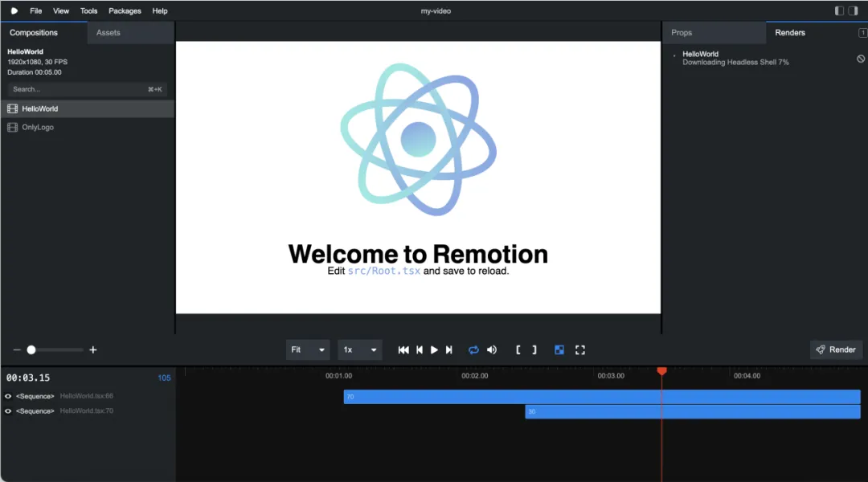Open the Fit zoom dropdown
The image size is (868, 482).
(x=308, y=349)
